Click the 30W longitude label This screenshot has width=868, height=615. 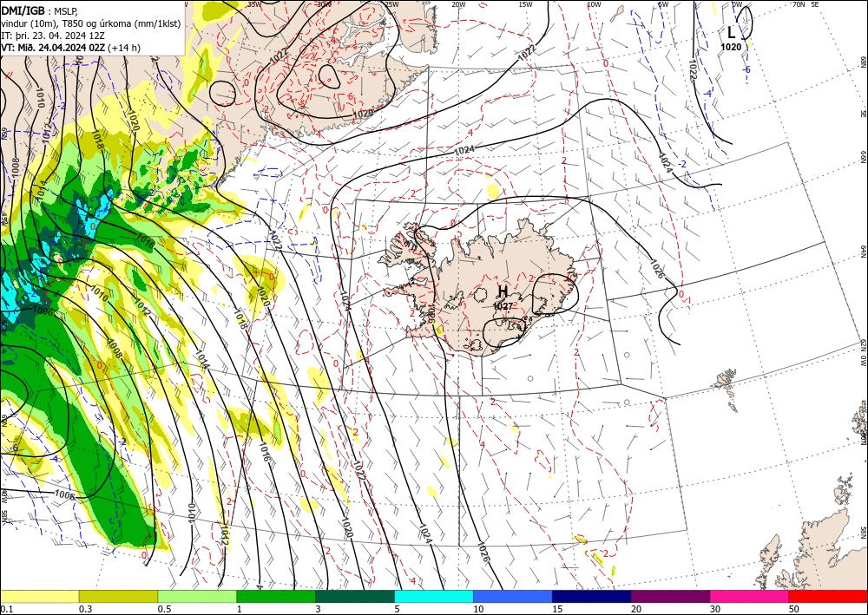pos(323,4)
